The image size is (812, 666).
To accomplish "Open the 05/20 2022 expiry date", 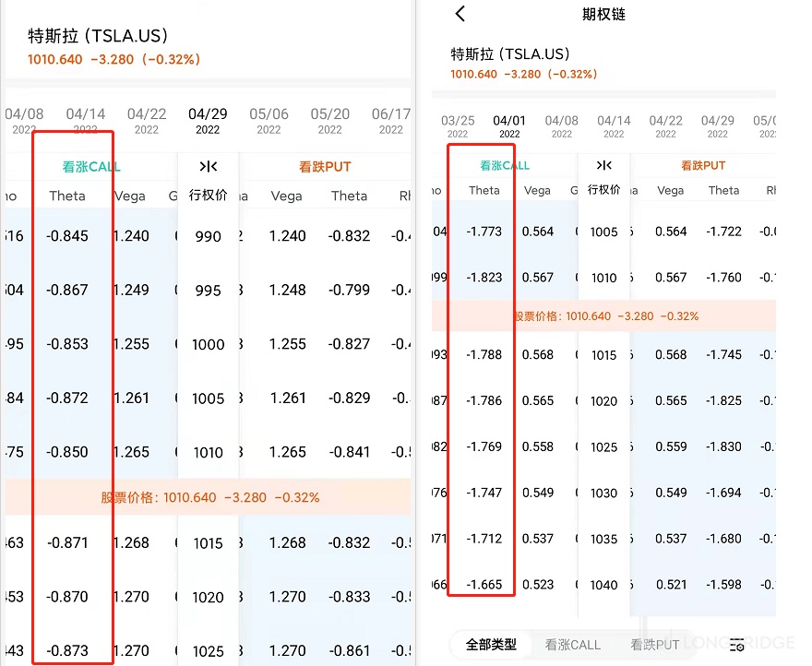I will 330,121.
